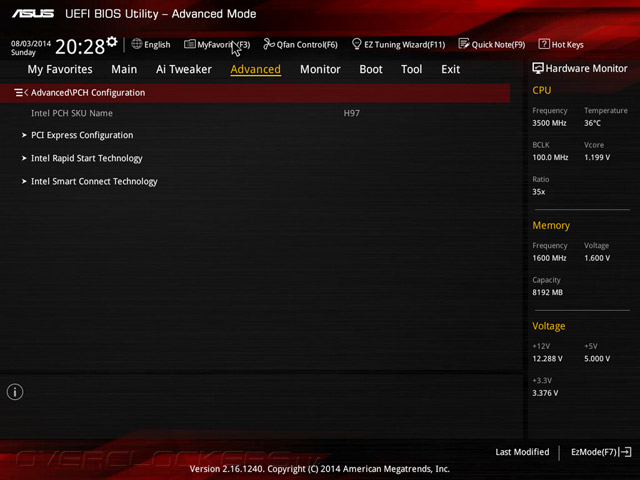Click the Voltage section heading
The image size is (640, 480).
[x=549, y=326]
